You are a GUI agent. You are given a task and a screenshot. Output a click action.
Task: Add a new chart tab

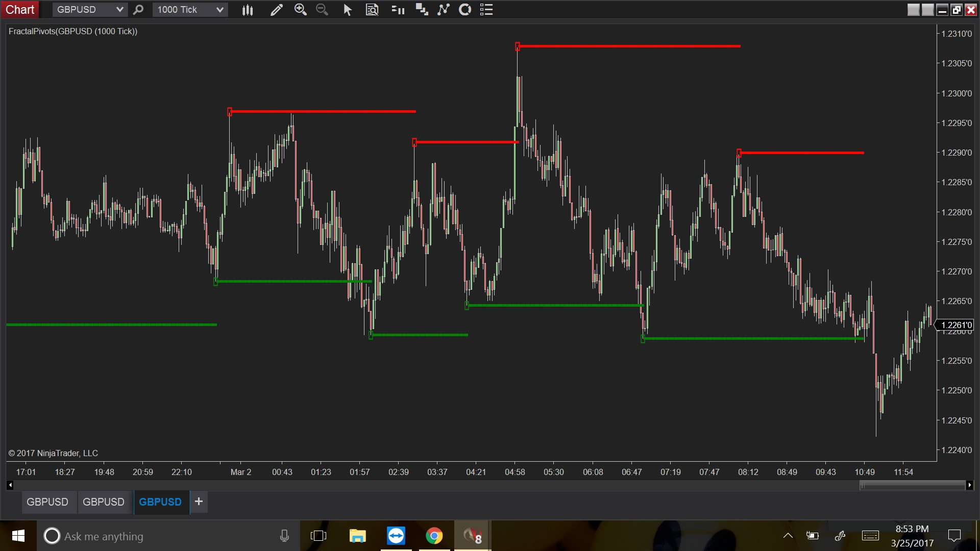[199, 502]
